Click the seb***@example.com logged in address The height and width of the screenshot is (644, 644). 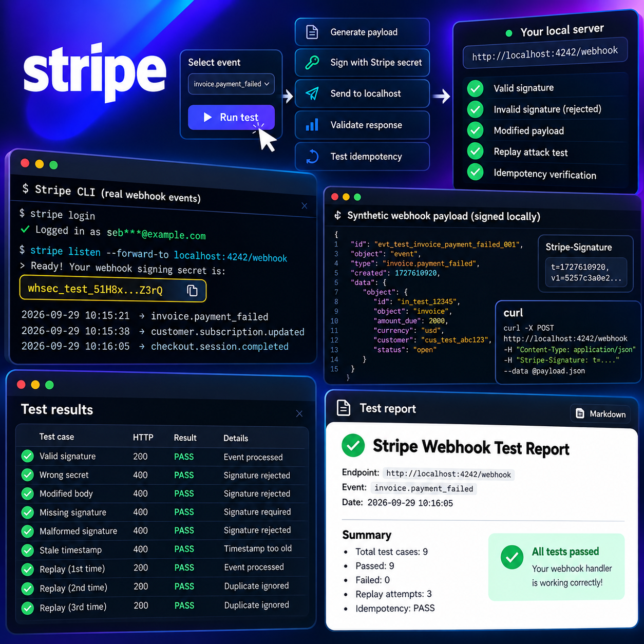coord(156,234)
